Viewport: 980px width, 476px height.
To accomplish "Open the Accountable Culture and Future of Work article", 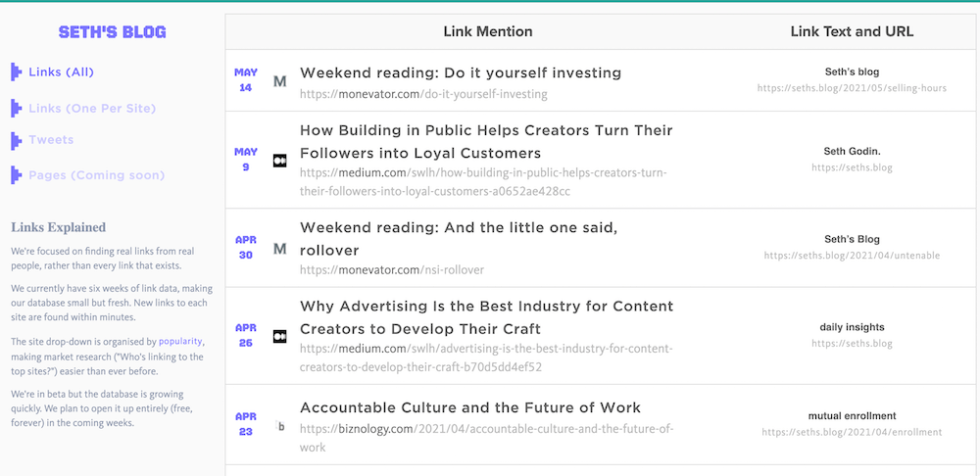I will [470, 407].
